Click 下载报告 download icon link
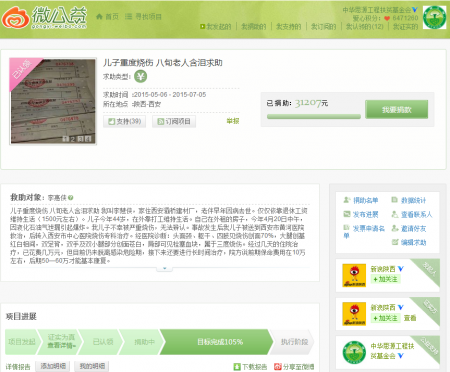 tap(250, 367)
